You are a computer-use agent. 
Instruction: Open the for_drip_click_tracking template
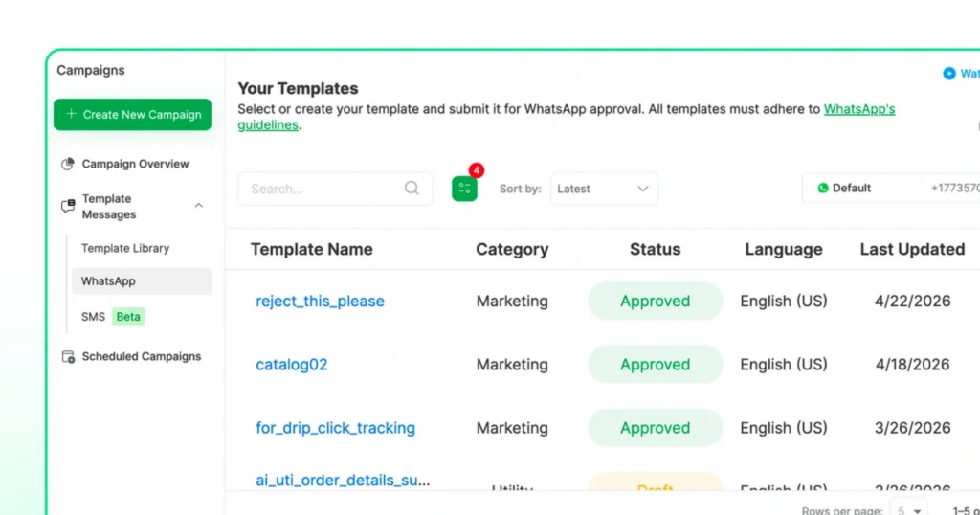[x=335, y=428]
